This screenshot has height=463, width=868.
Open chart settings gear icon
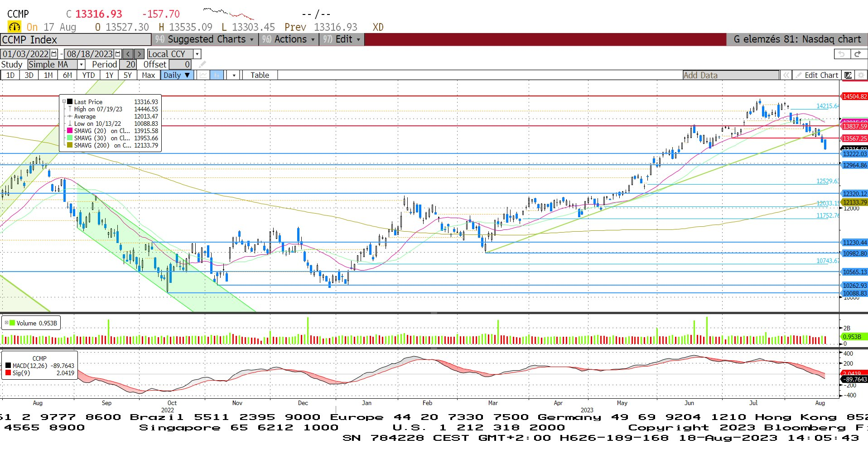point(861,75)
